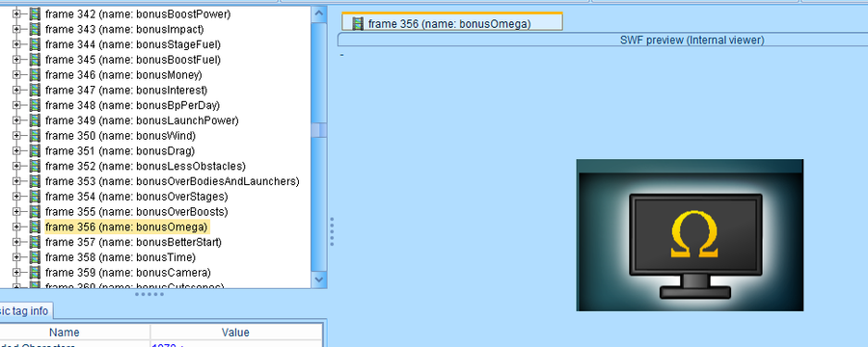Click the film icon for frame 351
This screenshot has width=868, height=347.
36,150
